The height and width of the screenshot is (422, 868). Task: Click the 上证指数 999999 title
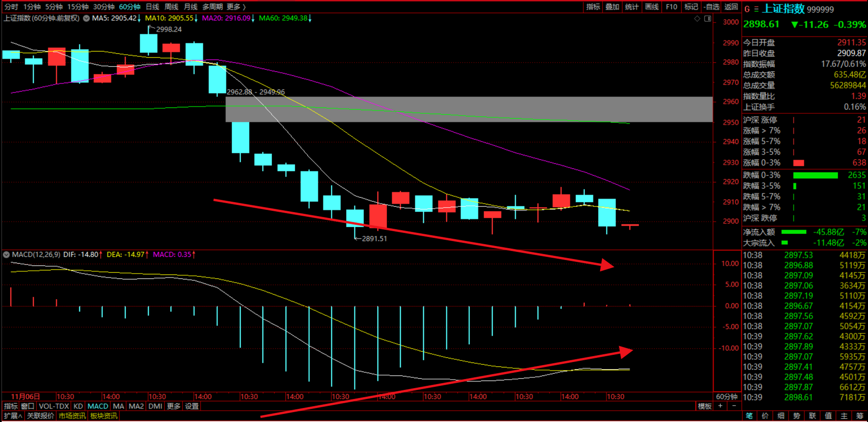(798, 9)
